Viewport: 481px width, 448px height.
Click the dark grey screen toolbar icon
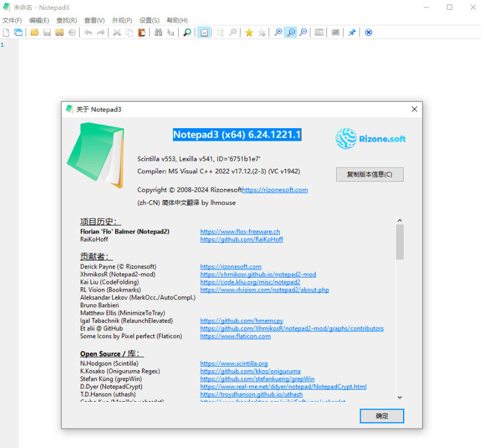[336, 33]
